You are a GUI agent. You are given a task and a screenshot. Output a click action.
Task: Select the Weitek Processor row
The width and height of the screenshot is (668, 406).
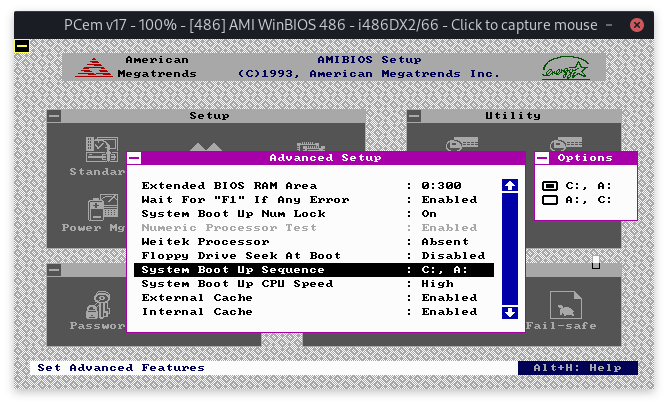[314, 242]
